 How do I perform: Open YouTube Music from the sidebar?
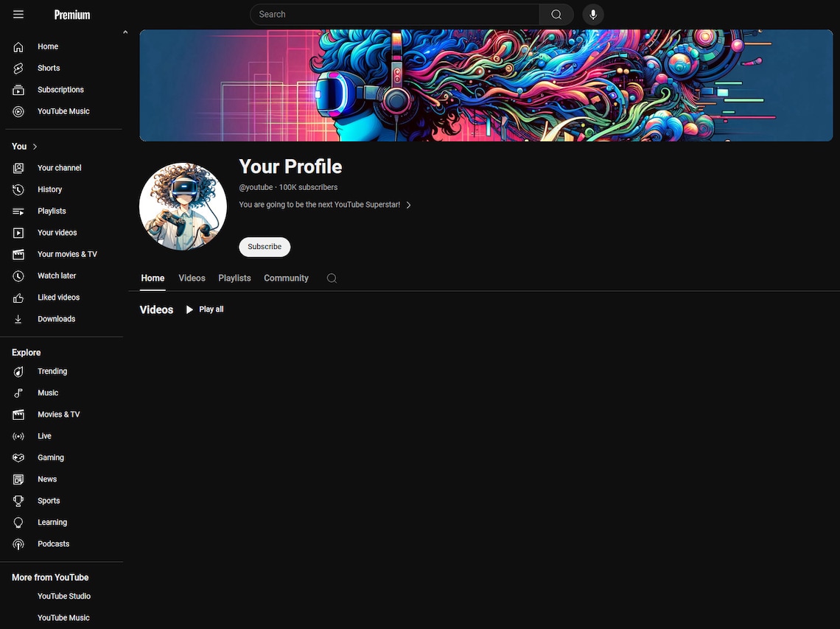click(63, 111)
